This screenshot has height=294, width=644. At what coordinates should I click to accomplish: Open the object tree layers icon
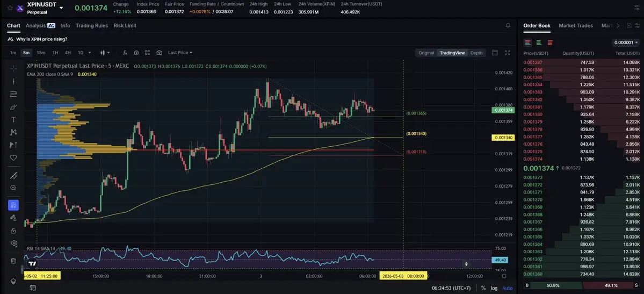(x=13, y=281)
